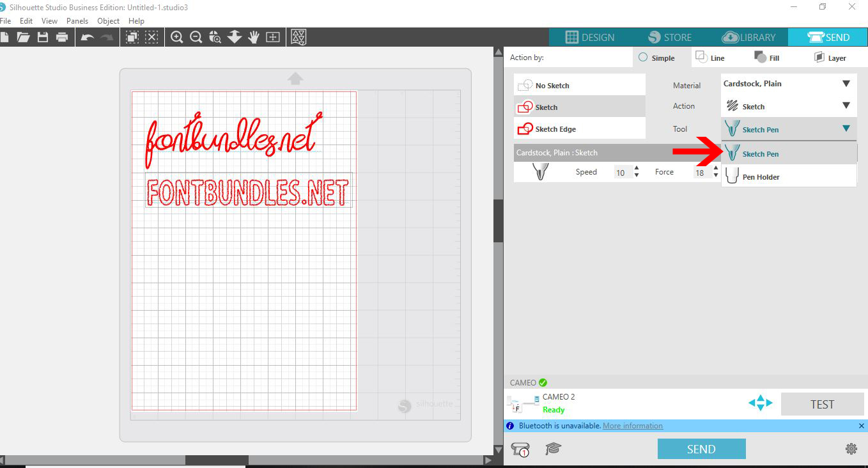The height and width of the screenshot is (468, 868).
Task: Click the 'Cardstock, Plain : Sketch' settings header
Action: (x=619, y=153)
